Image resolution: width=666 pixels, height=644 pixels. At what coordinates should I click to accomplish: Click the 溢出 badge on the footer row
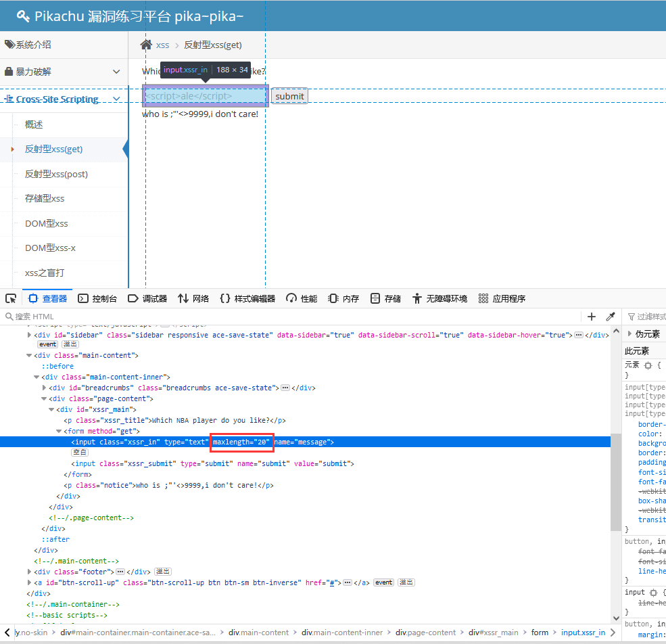pyautogui.click(x=163, y=572)
